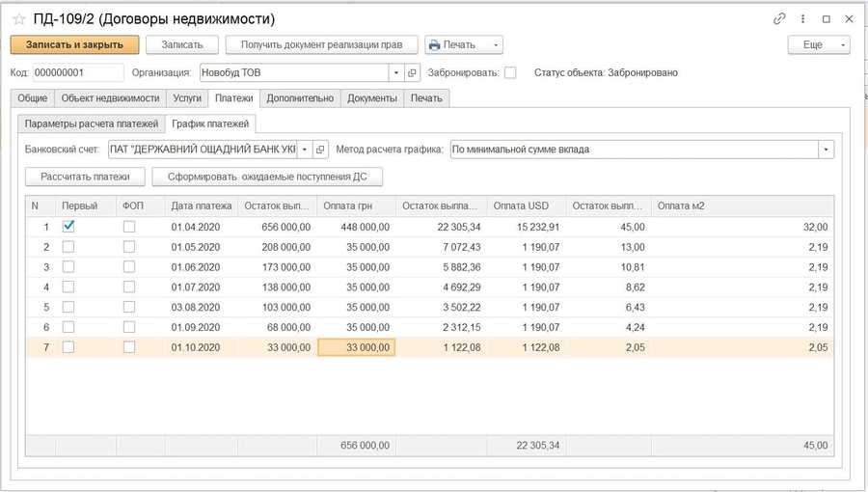The image size is (868, 492).
Task: Switch to the Объект недвижимости tab
Action: coord(110,97)
